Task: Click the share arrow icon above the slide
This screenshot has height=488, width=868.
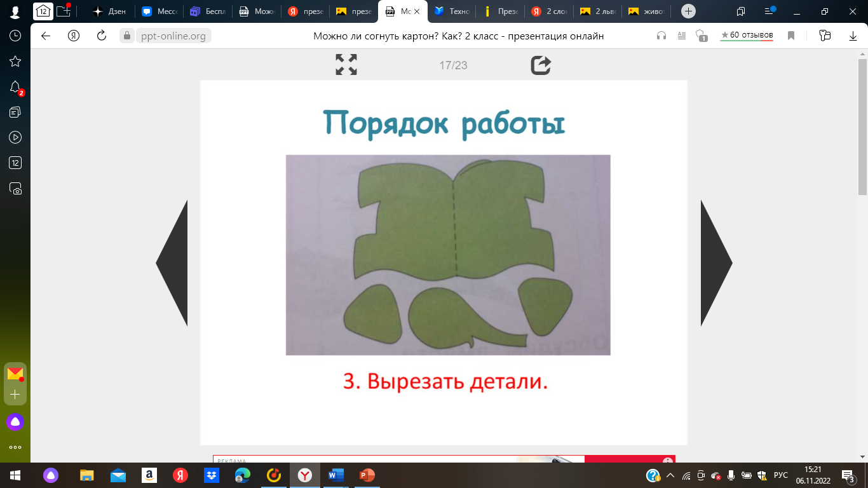Action: click(x=541, y=65)
